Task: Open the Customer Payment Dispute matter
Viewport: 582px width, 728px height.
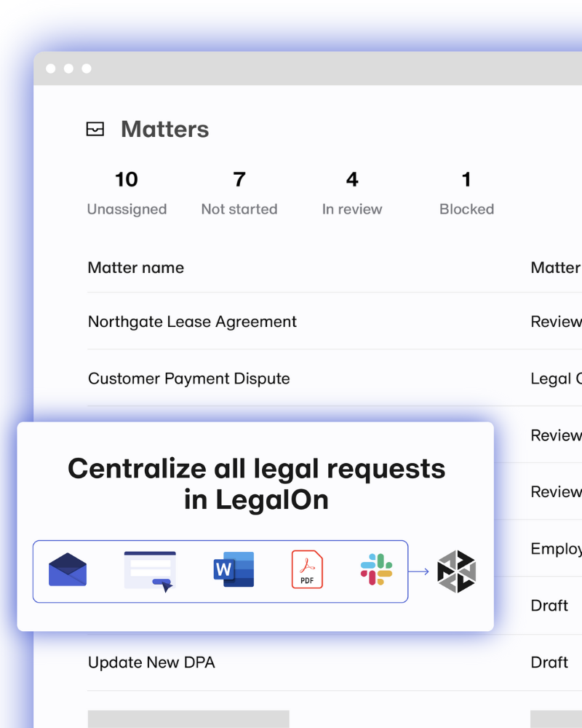Action: (189, 379)
